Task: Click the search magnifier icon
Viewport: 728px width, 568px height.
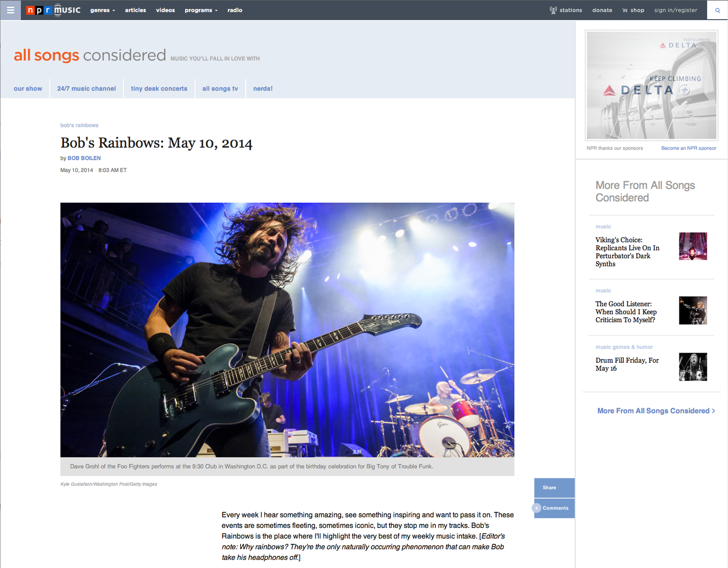Action: tap(718, 10)
